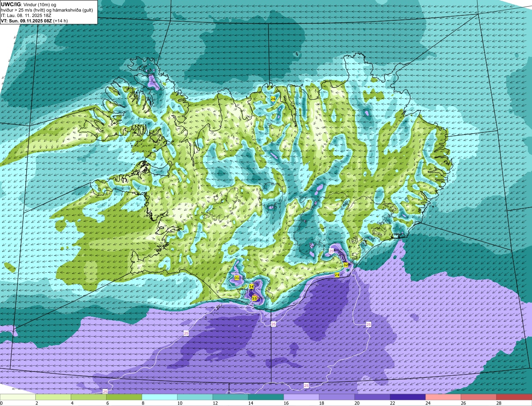
Task: Click the '0' tick label on the color scale
Action: click(1, 403)
